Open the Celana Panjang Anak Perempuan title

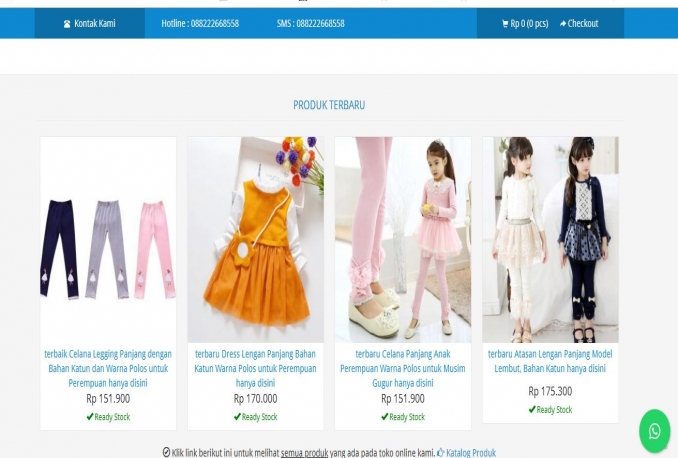403,368
